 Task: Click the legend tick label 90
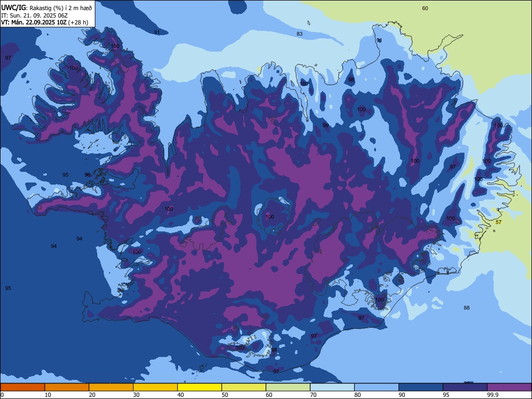[x=402, y=395]
